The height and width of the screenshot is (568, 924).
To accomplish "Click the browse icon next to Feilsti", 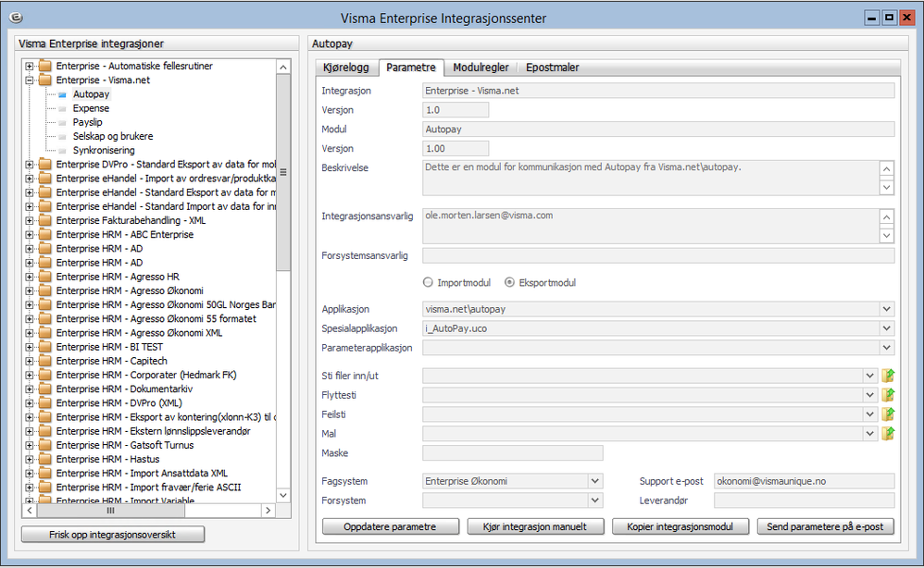I will [888, 414].
